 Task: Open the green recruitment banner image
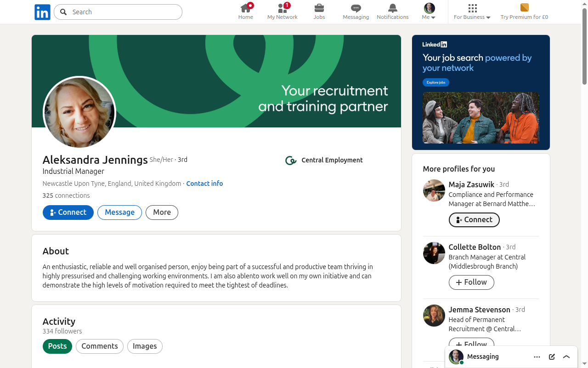[216, 81]
